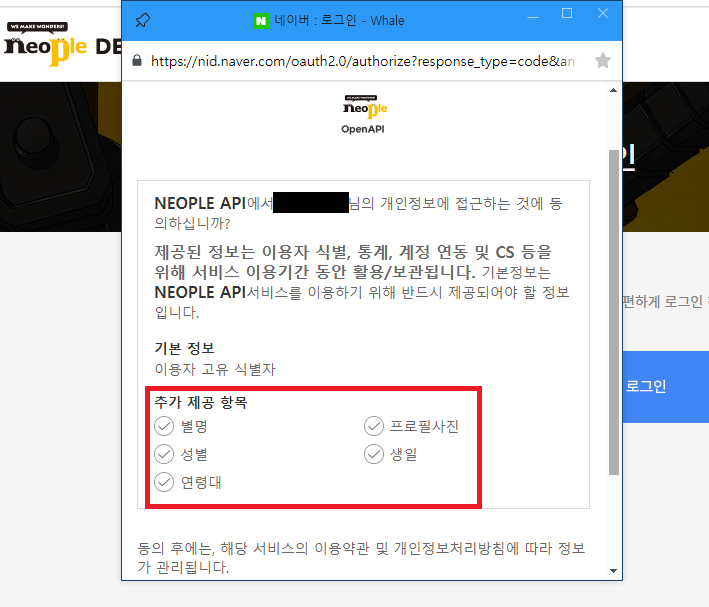Screen dimensions: 709x607
Task: Minimize the Whale popup window
Action: [533, 17]
